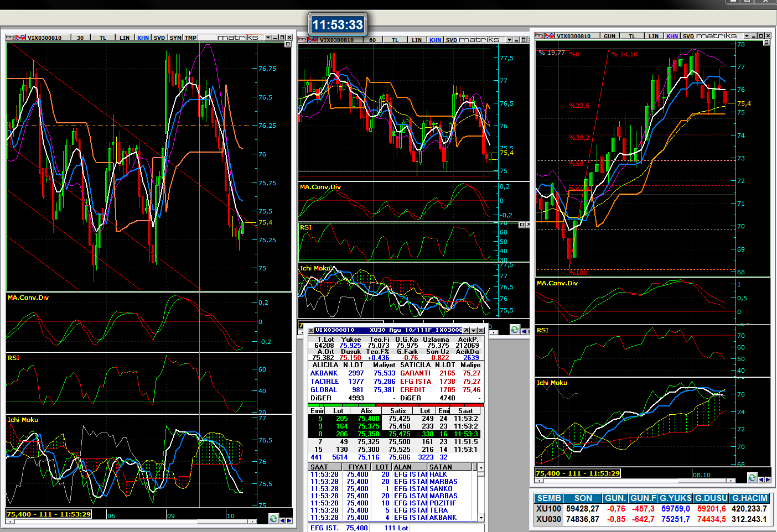This screenshot has width=777, height=532.
Task: Click the 30 period button in left chart
Action: click(x=80, y=38)
